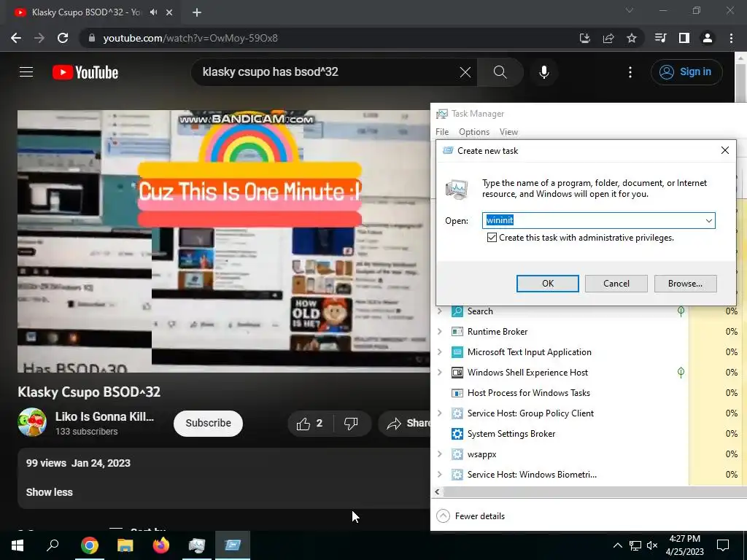The height and width of the screenshot is (560, 747).
Task: Open the taskbar clock and date
Action: point(684,545)
